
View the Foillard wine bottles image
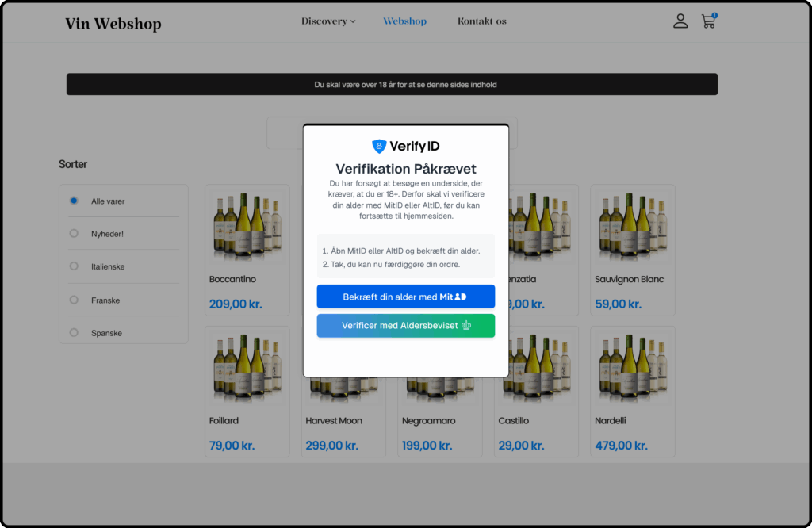(x=247, y=368)
